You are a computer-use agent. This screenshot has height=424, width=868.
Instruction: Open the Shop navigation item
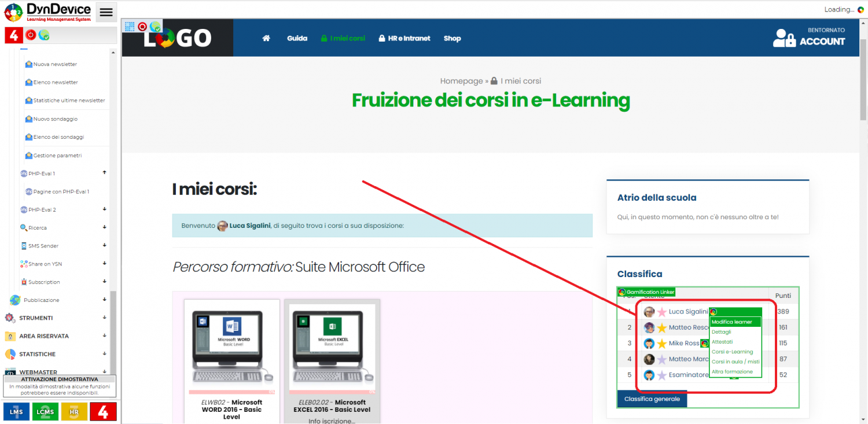click(452, 38)
